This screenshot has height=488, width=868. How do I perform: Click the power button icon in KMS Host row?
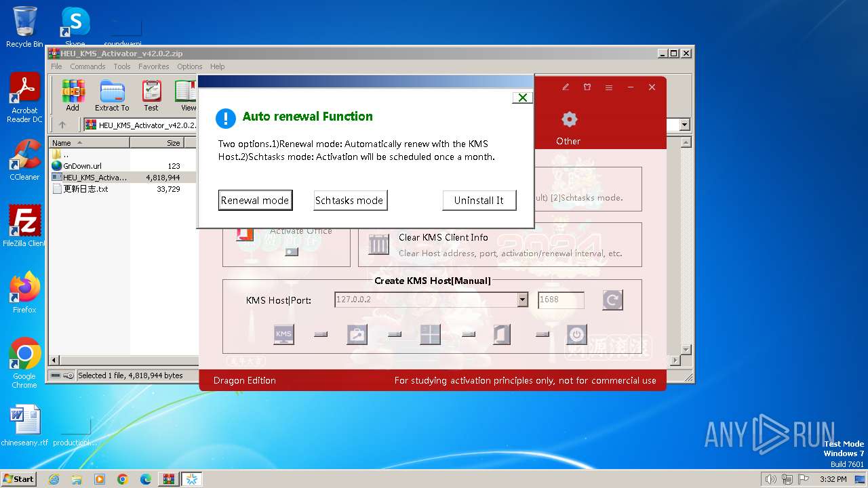click(x=576, y=334)
